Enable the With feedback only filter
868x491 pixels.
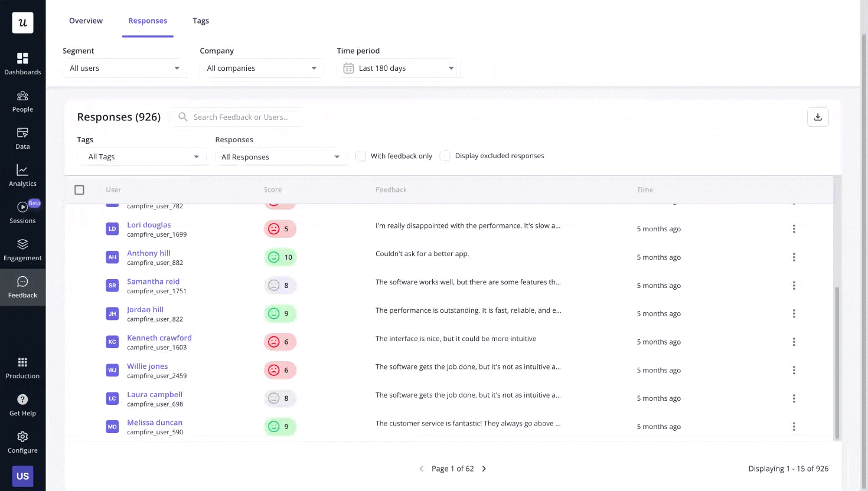pos(360,156)
